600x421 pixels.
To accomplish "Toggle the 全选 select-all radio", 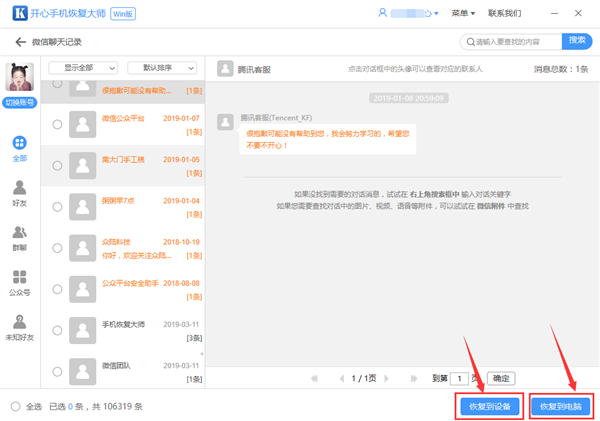I will tap(15, 406).
